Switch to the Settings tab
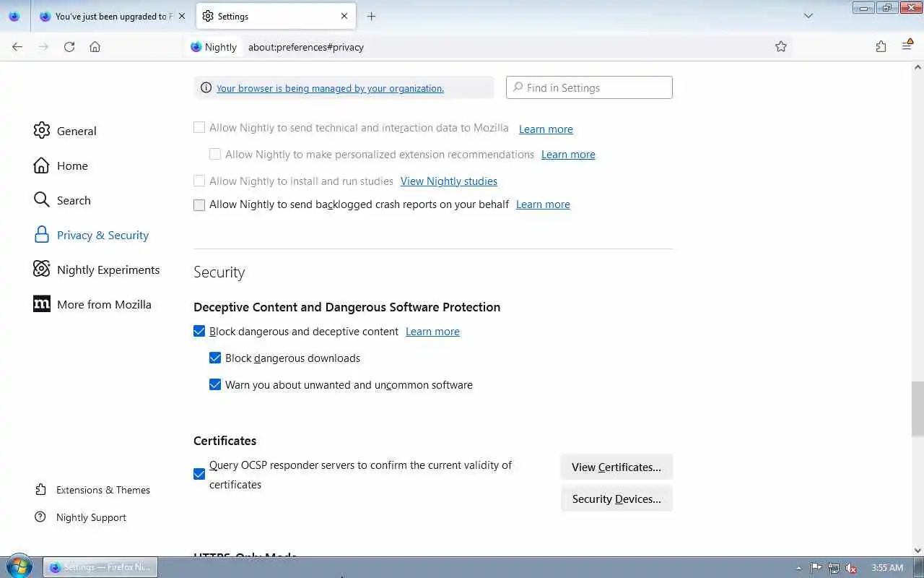924x578 pixels. [x=276, y=16]
